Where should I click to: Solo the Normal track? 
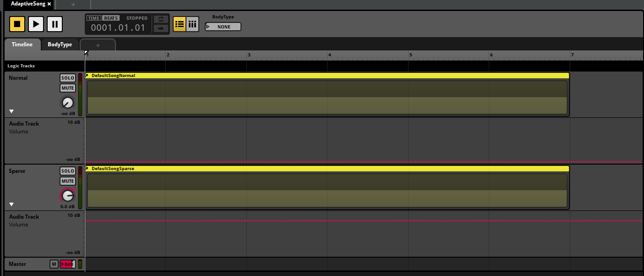point(68,78)
